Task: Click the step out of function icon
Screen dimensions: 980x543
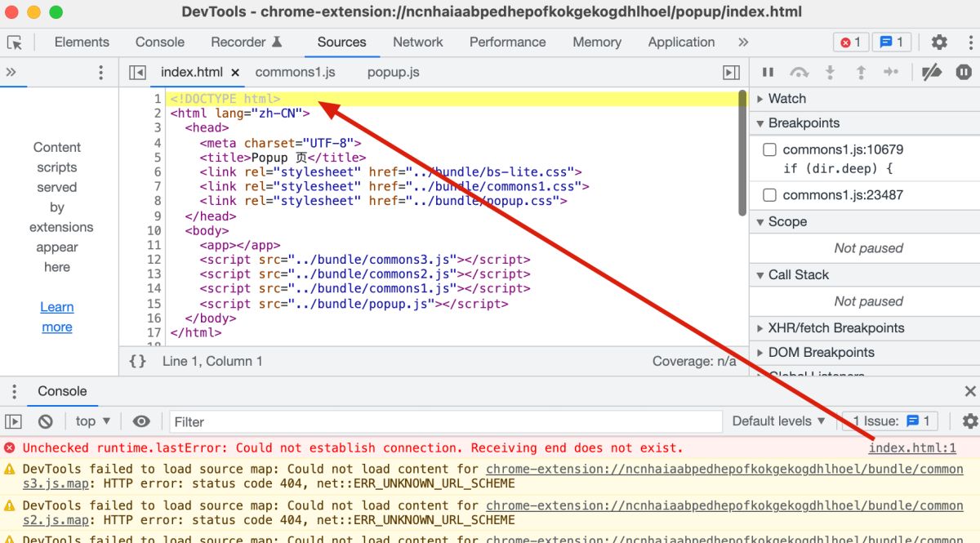Action: click(860, 73)
